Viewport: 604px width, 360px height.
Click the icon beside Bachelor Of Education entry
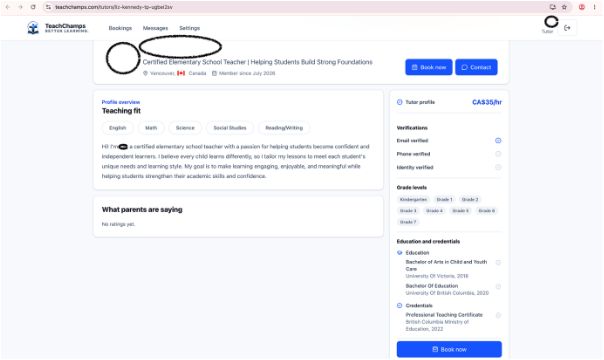pos(498,287)
